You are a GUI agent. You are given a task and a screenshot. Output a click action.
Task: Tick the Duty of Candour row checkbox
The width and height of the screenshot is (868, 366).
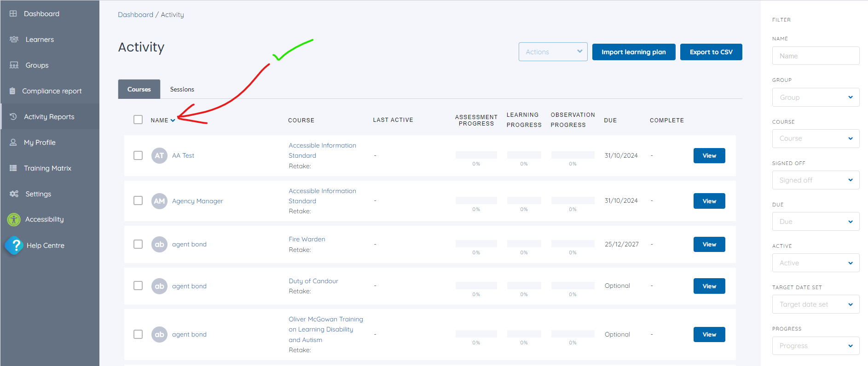tap(138, 286)
